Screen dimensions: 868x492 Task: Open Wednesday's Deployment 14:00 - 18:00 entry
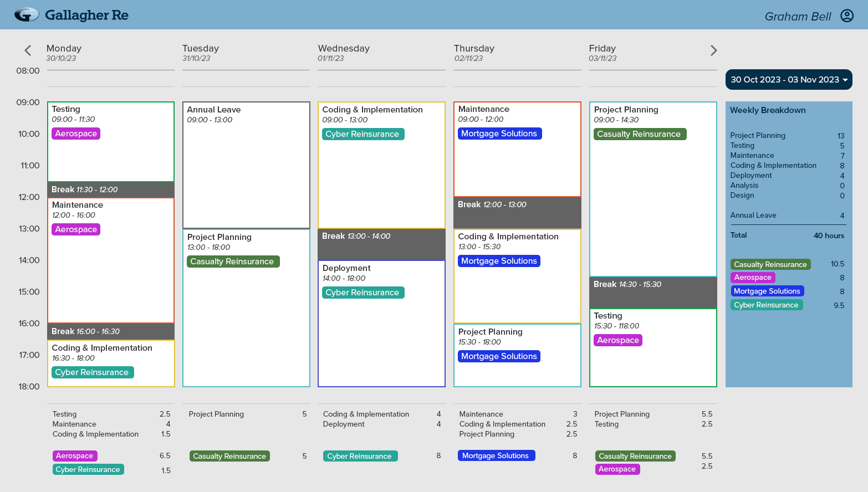pos(381,332)
